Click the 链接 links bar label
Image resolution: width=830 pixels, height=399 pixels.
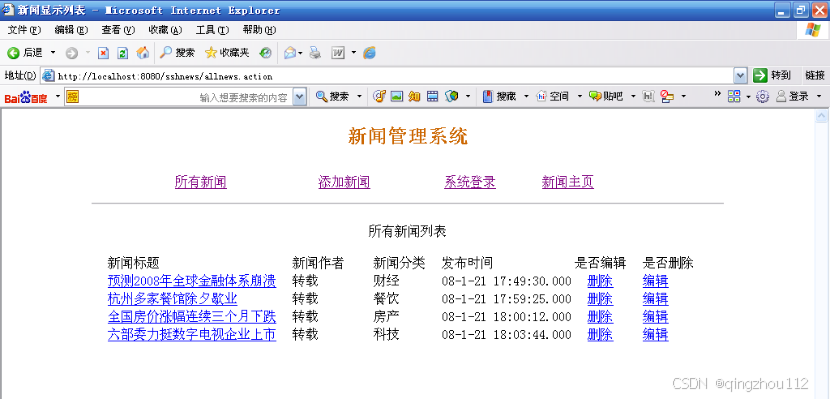point(815,76)
